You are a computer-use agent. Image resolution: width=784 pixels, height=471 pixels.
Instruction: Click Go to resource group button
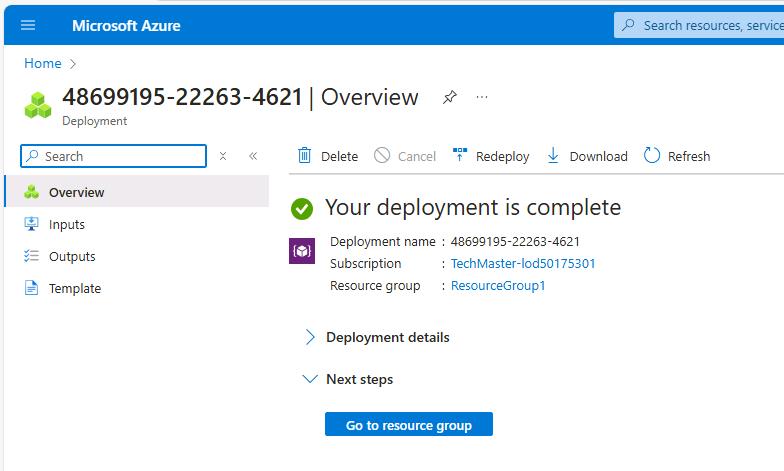tap(409, 424)
